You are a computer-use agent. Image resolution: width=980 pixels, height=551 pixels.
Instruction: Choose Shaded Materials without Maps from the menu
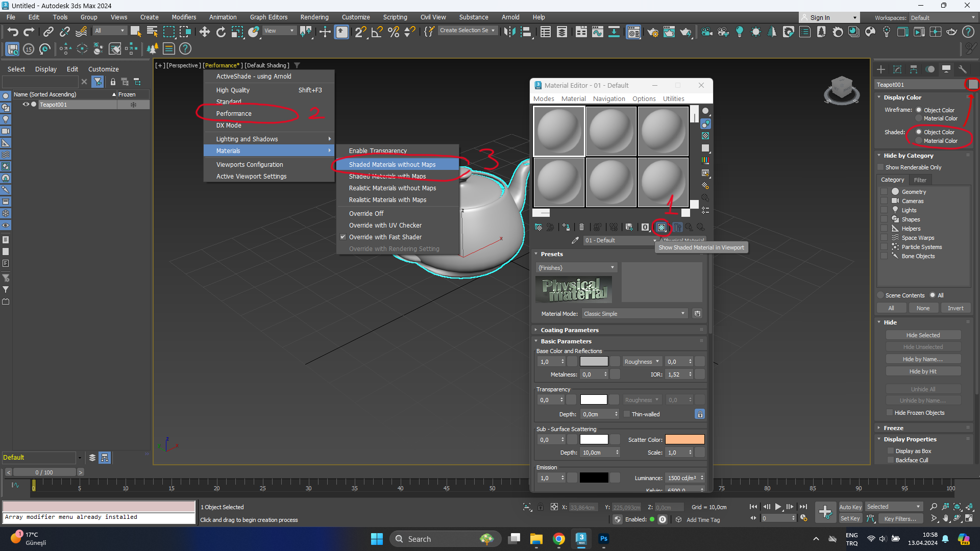pos(392,164)
